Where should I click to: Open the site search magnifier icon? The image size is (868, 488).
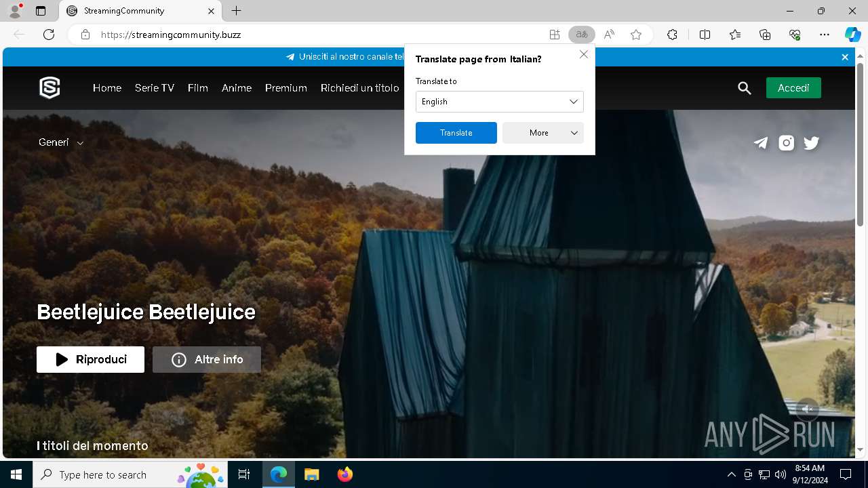[745, 88]
